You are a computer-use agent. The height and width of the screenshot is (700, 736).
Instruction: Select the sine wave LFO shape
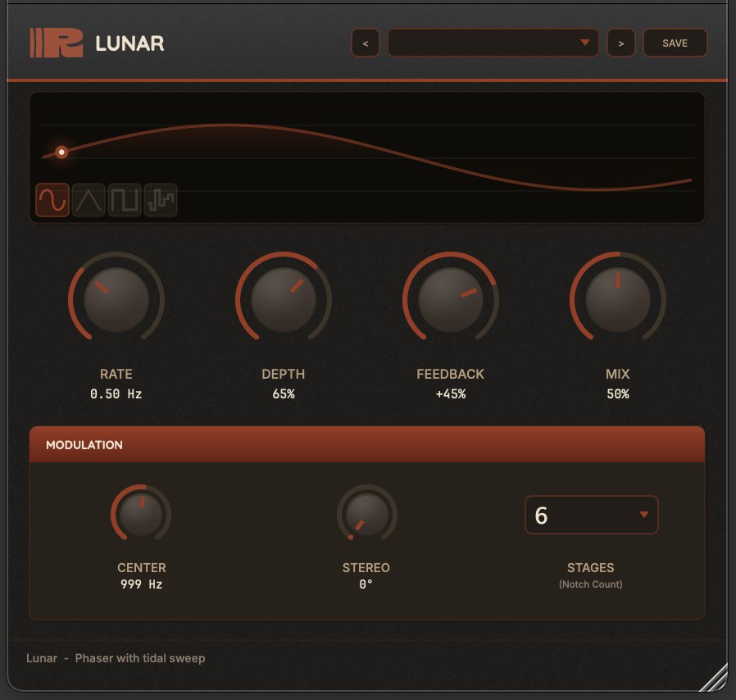[52, 200]
